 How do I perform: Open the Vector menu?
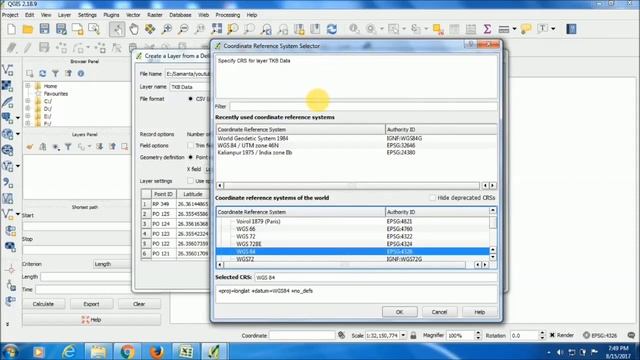coord(133,15)
